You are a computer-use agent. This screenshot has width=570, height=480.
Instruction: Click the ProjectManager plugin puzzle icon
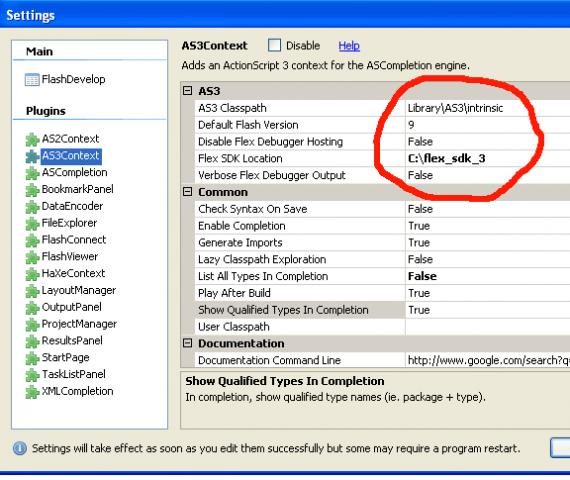pyautogui.click(x=32, y=324)
